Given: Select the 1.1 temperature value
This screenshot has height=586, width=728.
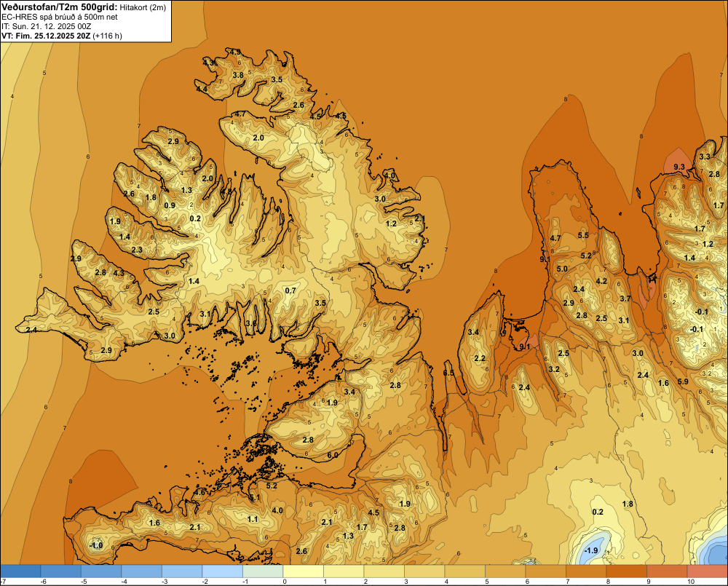Looking at the screenshot, I should (253, 519).
